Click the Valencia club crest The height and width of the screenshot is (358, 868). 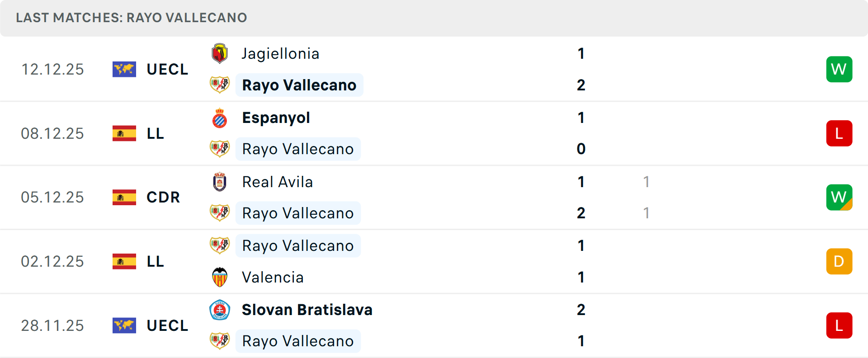pos(220,277)
